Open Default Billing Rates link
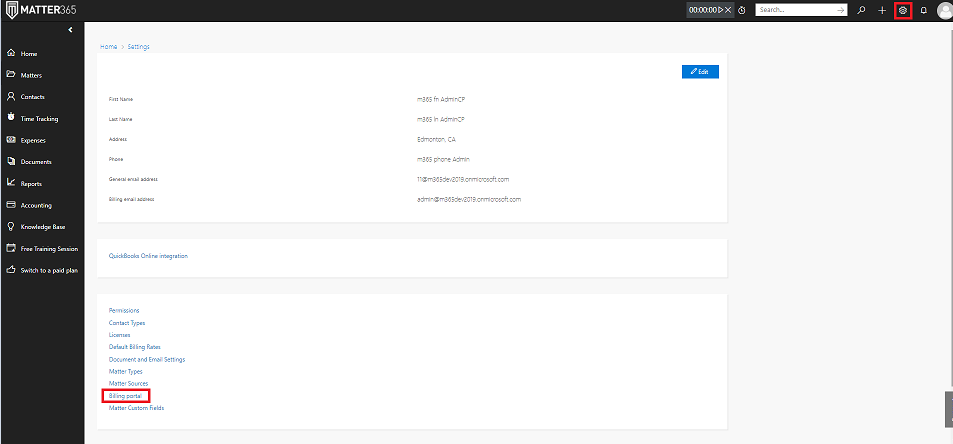 [x=135, y=347]
